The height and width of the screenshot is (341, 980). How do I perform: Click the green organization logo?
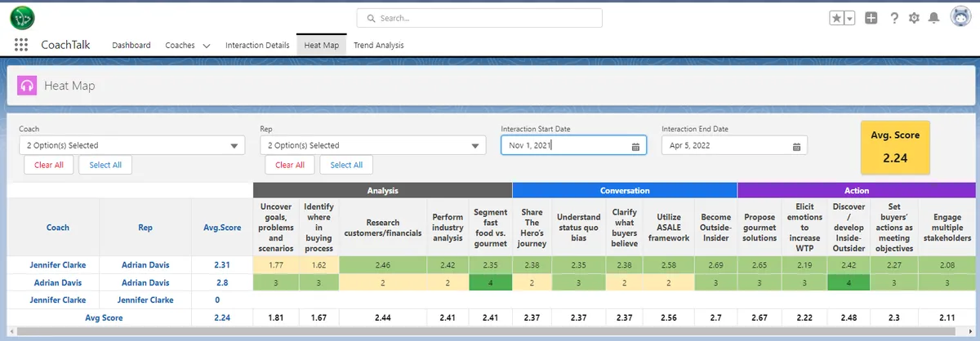pyautogui.click(x=22, y=17)
